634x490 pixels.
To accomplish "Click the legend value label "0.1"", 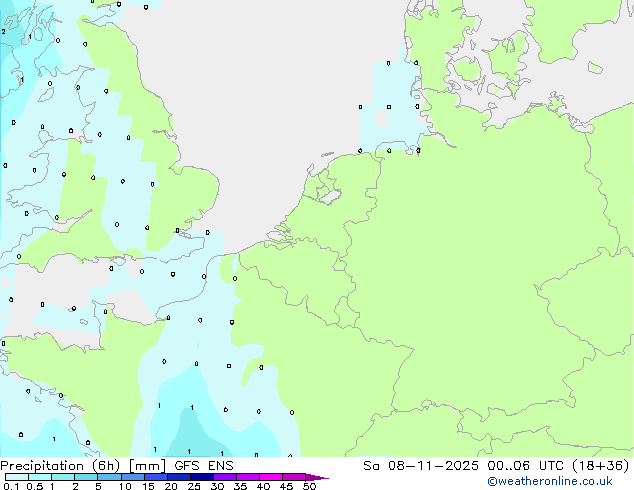I will pyautogui.click(x=11, y=486).
